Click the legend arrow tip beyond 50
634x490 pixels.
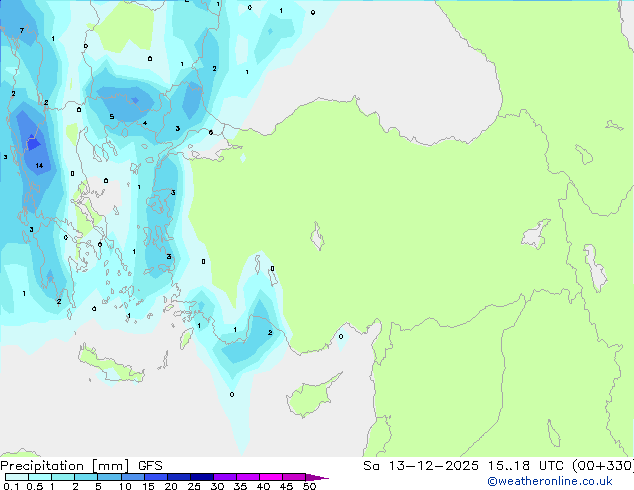point(317,477)
